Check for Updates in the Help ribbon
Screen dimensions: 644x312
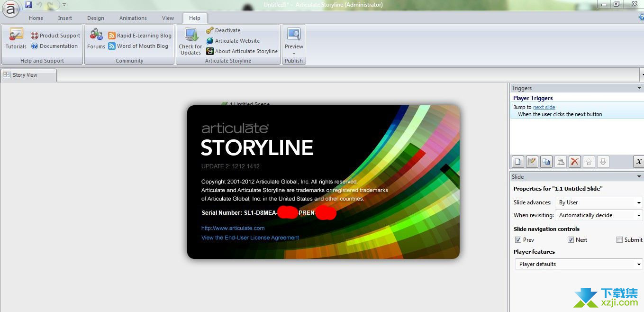[190, 41]
